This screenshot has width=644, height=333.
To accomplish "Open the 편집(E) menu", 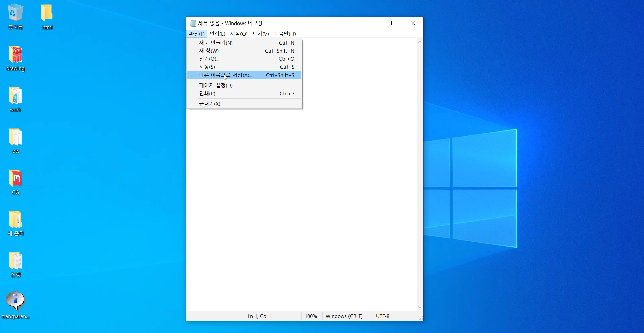I will [x=217, y=34].
